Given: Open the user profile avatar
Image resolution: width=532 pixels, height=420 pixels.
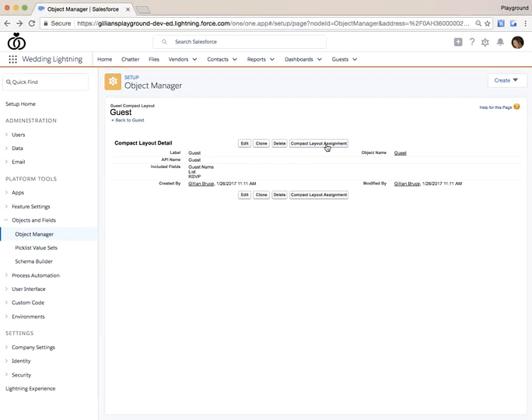Looking at the screenshot, I should [517, 43].
